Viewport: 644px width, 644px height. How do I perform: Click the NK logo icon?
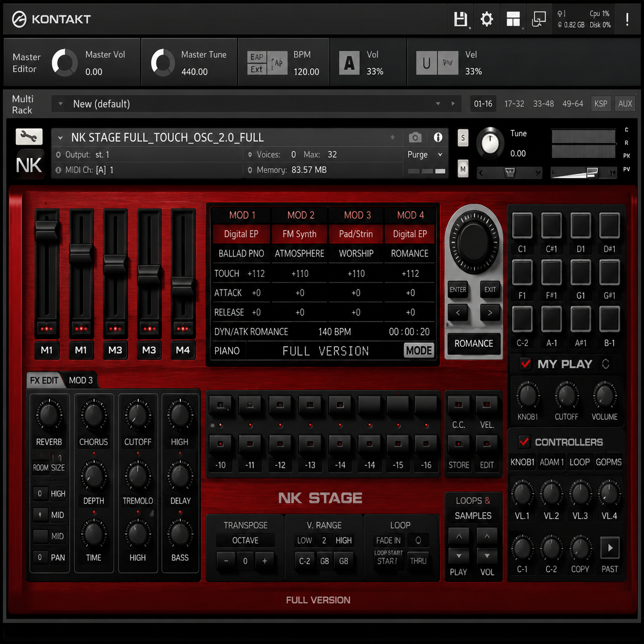pos(29,165)
